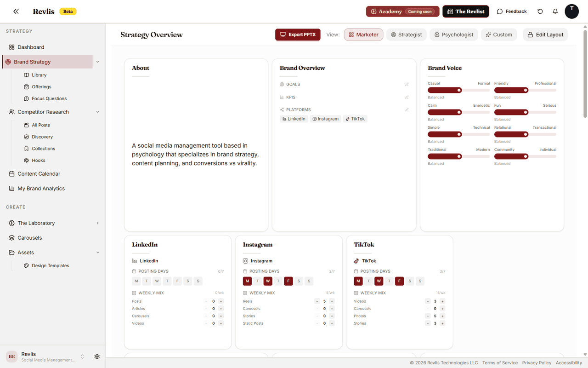Open The Revlist
Screen dimensions: 588x368
tap(466, 11)
